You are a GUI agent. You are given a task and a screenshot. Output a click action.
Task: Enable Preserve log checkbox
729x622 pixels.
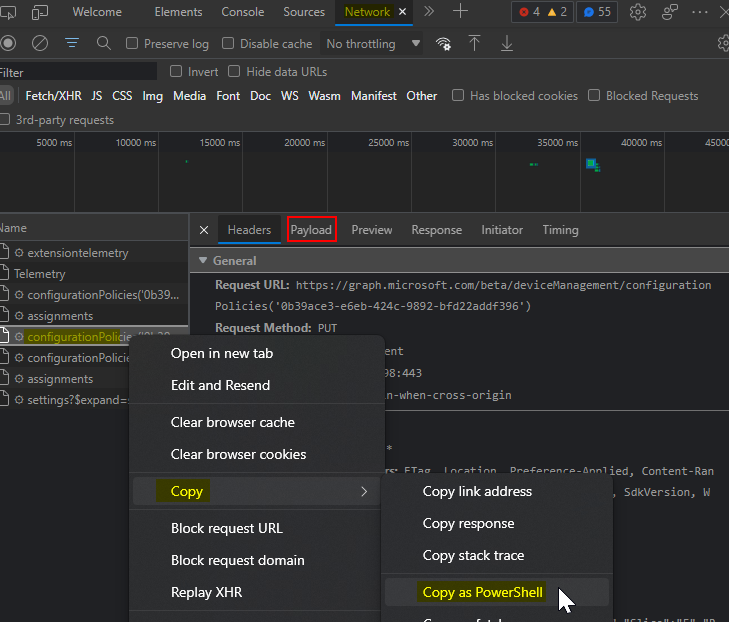tap(132, 43)
